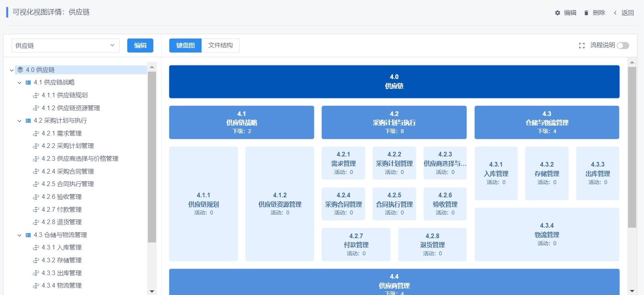Screen dimensions: 644x295
Task: Click the list icon of 4.1 供应链战略
Action: pos(28,83)
